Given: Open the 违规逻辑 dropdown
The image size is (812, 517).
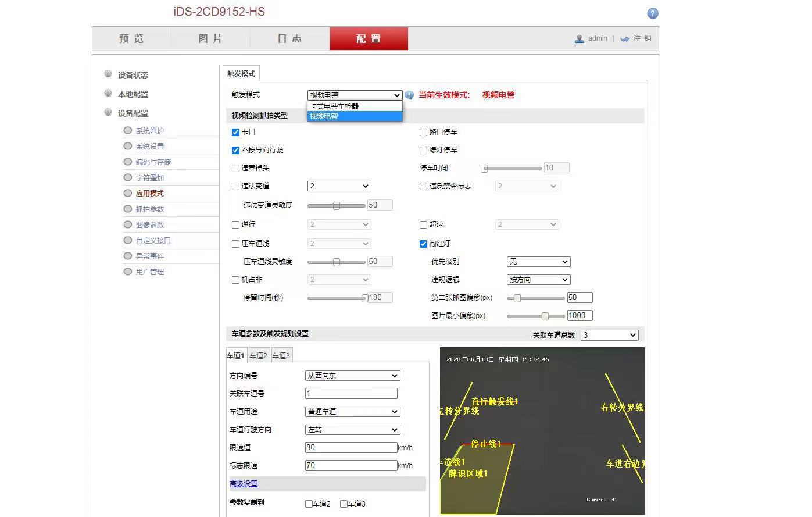Looking at the screenshot, I should pyautogui.click(x=539, y=280).
